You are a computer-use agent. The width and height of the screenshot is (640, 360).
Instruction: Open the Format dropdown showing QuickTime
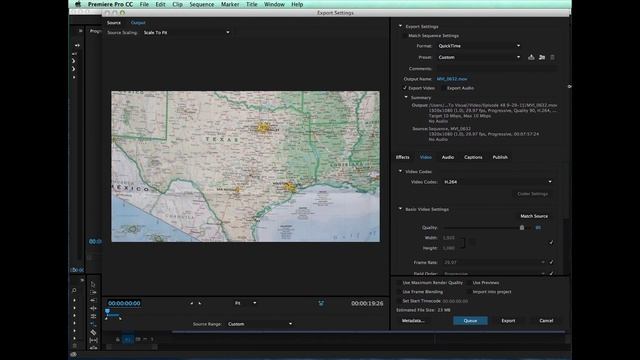[x=479, y=46]
